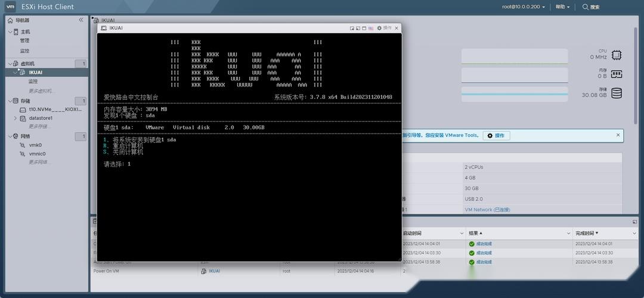Collapse the 存储 storage tree node
644x298 pixels.
(10, 101)
